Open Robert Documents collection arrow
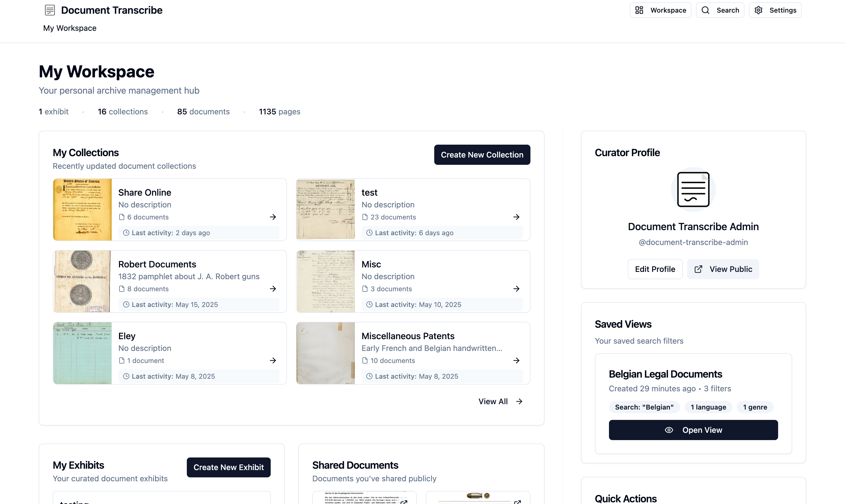This screenshot has width=846, height=504. pos(273,289)
